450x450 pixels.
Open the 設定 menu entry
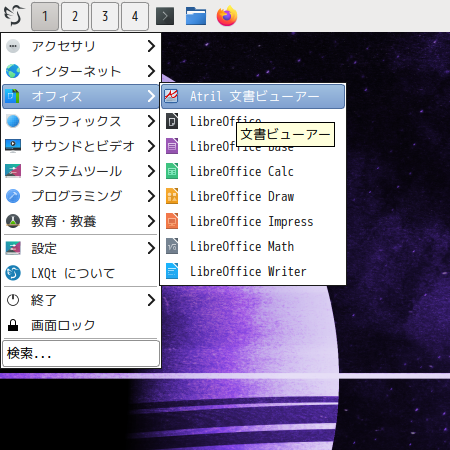pos(81,248)
